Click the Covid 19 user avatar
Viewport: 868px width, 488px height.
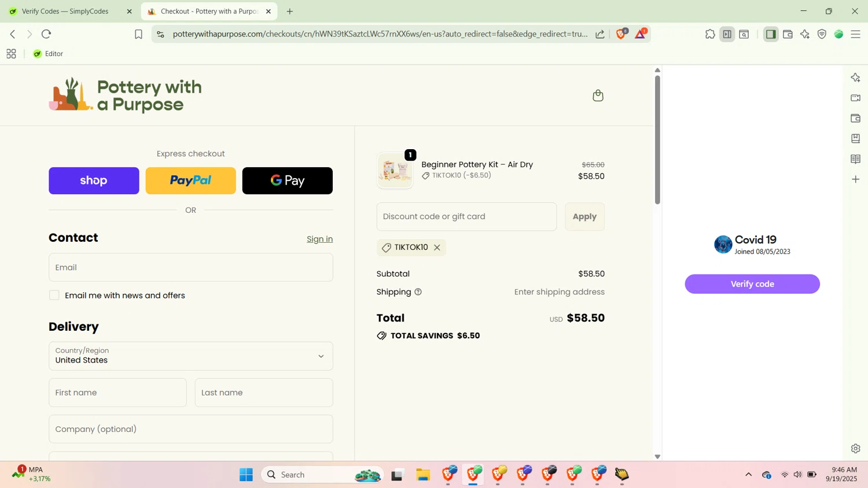[x=723, y=245]
